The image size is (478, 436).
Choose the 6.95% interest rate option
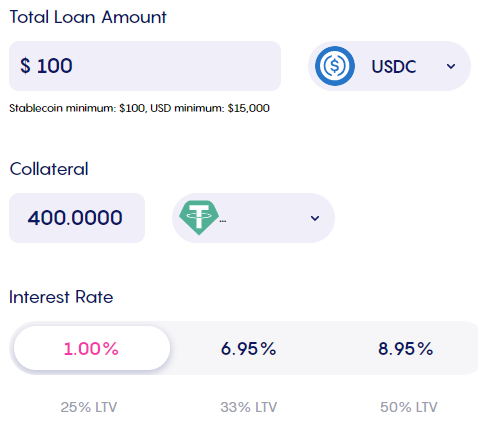click(249, 349)
